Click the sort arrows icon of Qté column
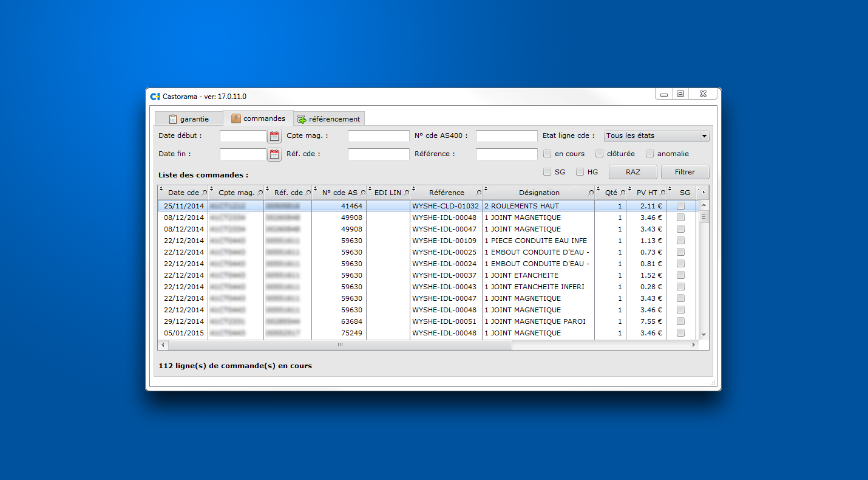Screen dimensions: 868x480 tap(598, 188)
